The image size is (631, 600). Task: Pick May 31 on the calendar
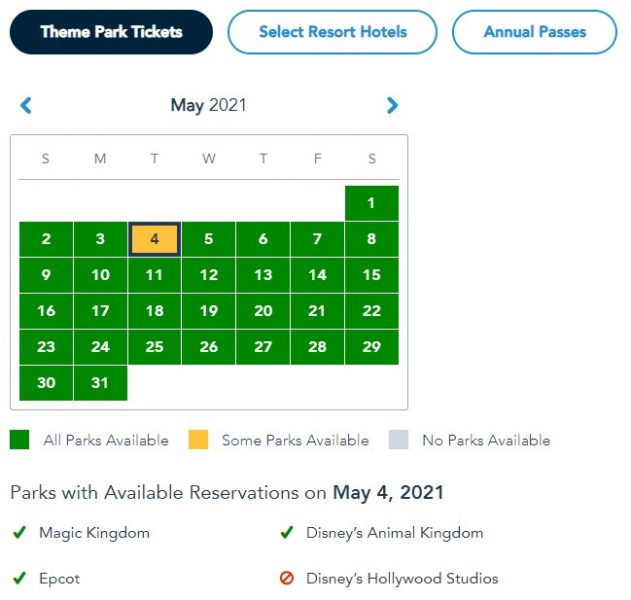[100, 383]
